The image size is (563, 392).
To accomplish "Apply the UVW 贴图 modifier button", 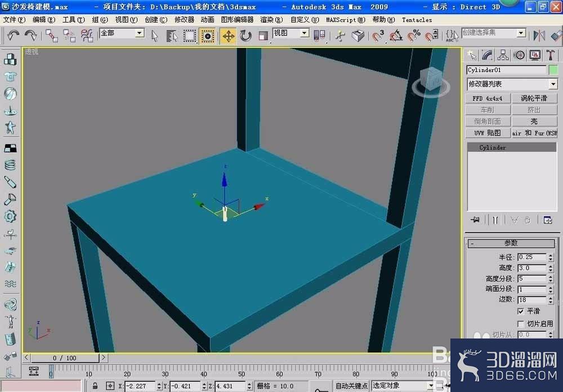I will tap(488, 133).
